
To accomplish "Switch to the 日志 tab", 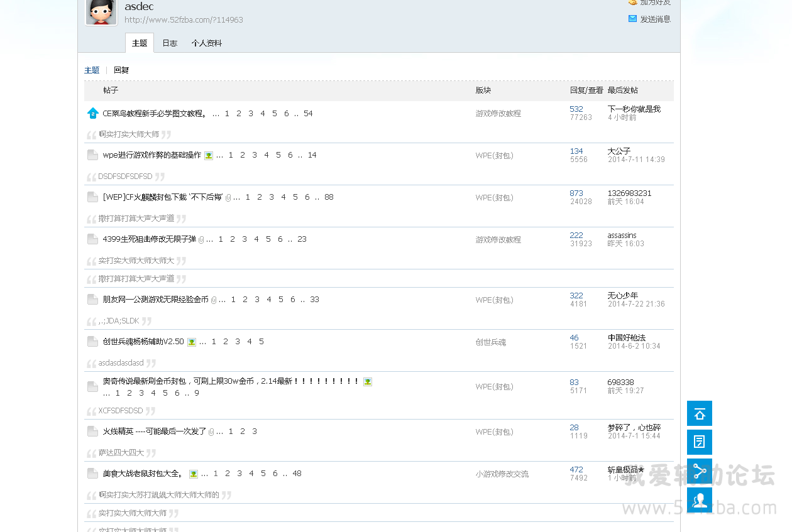I will click(x=170, y=43).
